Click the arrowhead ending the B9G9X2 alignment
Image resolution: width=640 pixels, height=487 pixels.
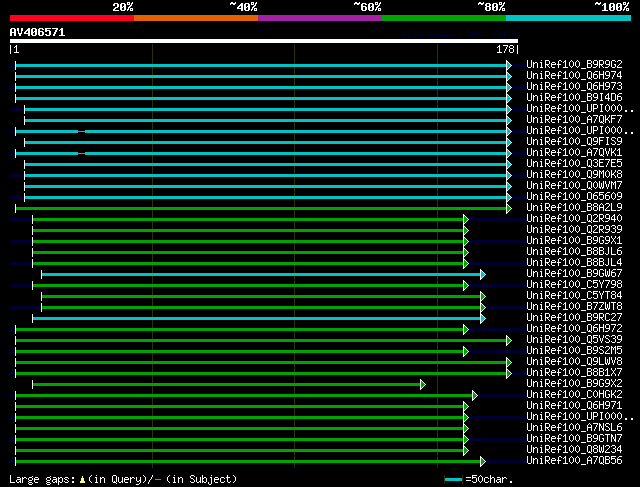pyautogui.click(x=423, y=385)
